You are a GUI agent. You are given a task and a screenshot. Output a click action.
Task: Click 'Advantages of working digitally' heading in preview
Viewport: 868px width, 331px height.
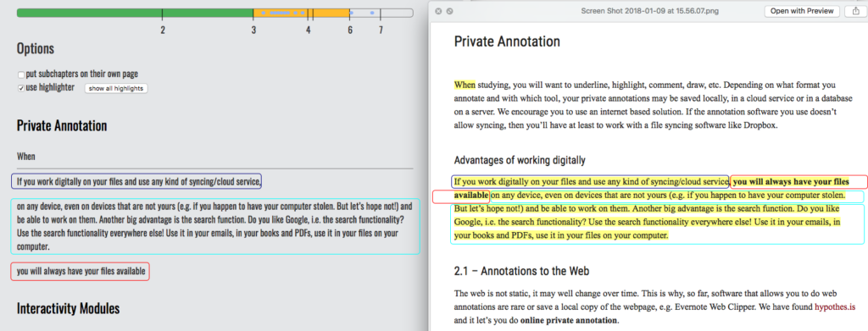click(520, 161)
